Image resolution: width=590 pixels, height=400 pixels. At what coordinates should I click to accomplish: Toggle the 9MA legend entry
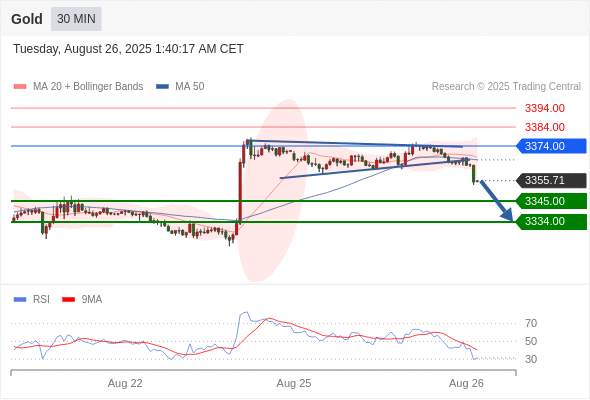coord(82,300)
